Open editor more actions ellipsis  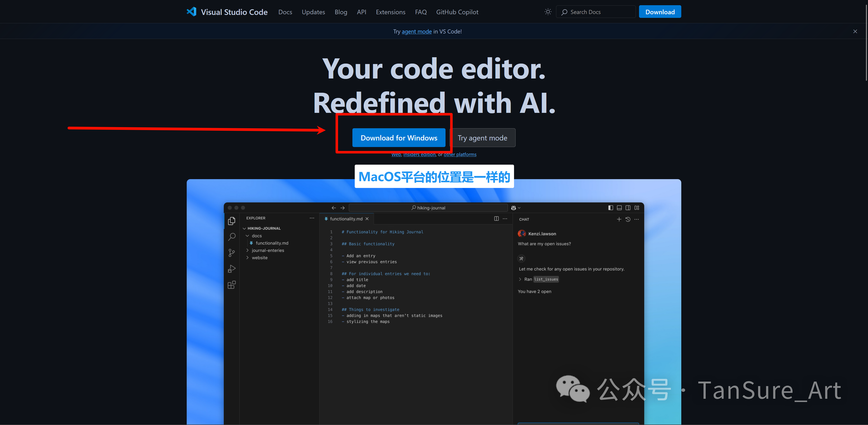[x=505, y=218]
